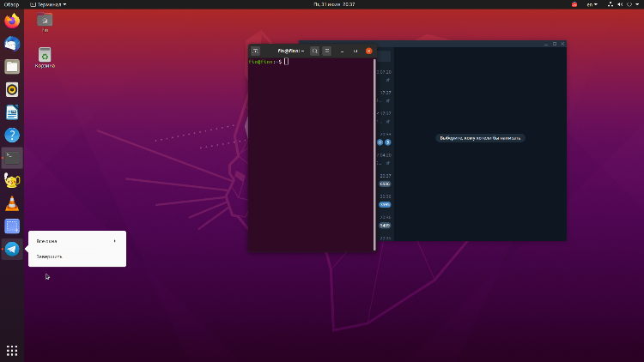Select 'Завершить' in the context menu
Screen dimensions: 644x362
(50, 256)
